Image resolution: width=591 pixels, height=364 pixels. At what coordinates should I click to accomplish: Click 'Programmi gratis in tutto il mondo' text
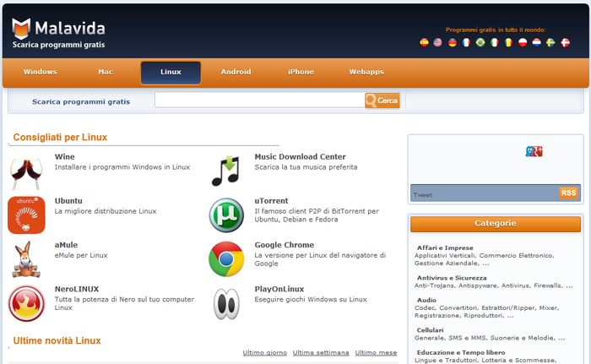(496, 30)
